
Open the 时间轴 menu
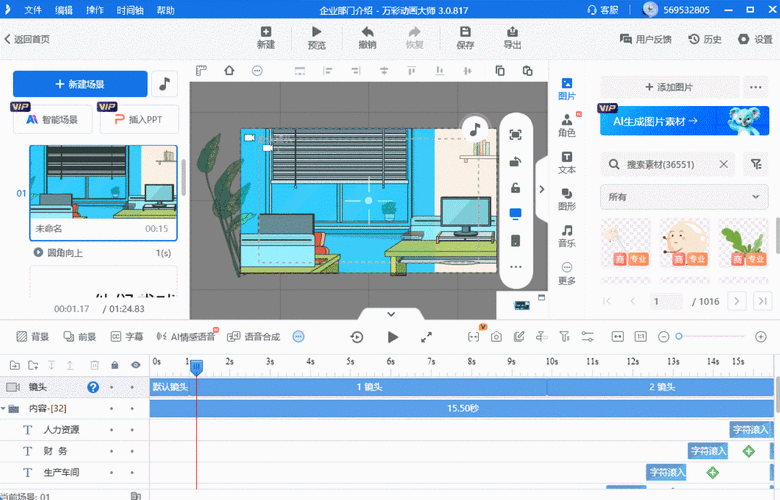(x=129, y=10)
